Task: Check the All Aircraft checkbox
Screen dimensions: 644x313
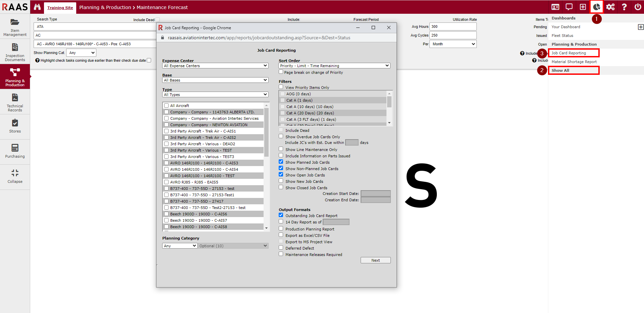Action: click(166, 106)
